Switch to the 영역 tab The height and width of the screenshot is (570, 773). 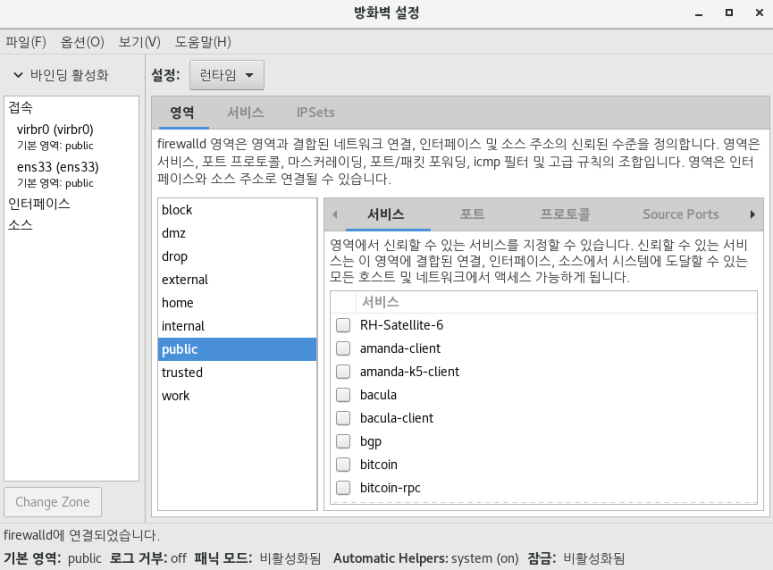pos(182,112)
